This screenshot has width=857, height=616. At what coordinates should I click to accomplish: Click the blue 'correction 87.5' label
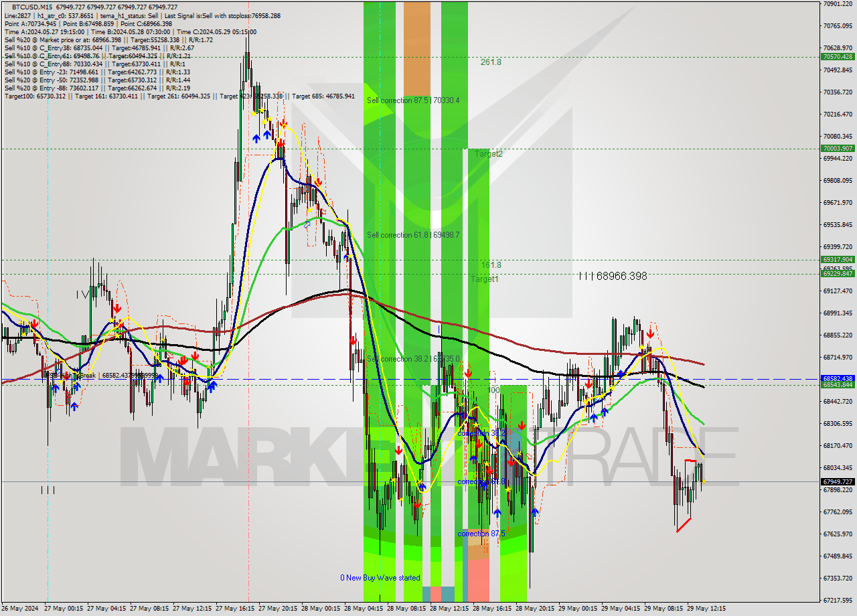tap(481, 534)
